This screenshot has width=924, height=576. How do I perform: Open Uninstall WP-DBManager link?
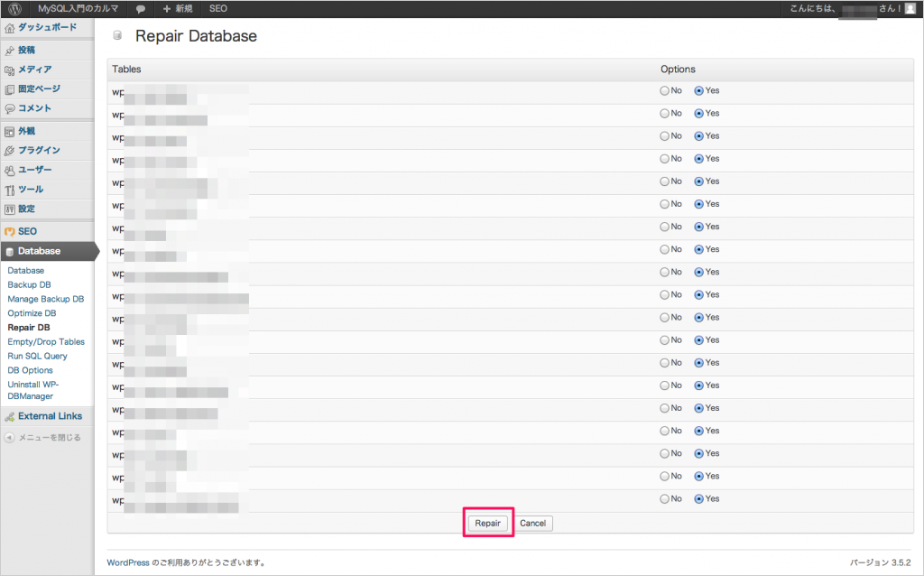tap(33, 390)
